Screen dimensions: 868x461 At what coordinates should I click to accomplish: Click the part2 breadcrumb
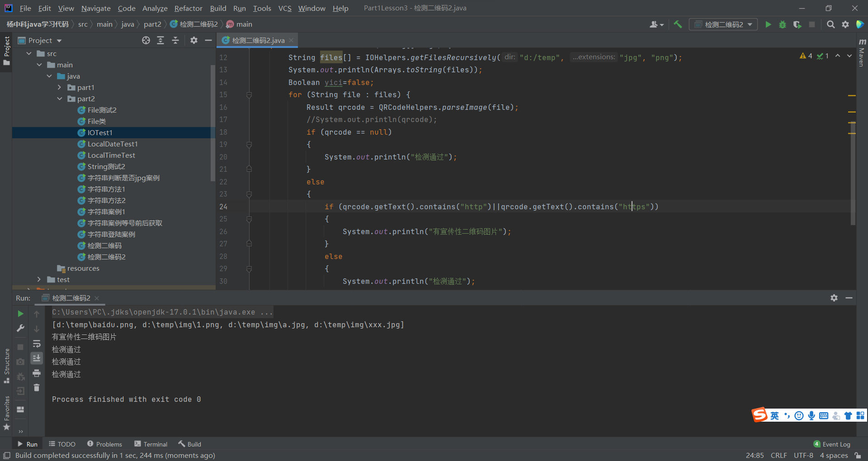coord(152,24)
